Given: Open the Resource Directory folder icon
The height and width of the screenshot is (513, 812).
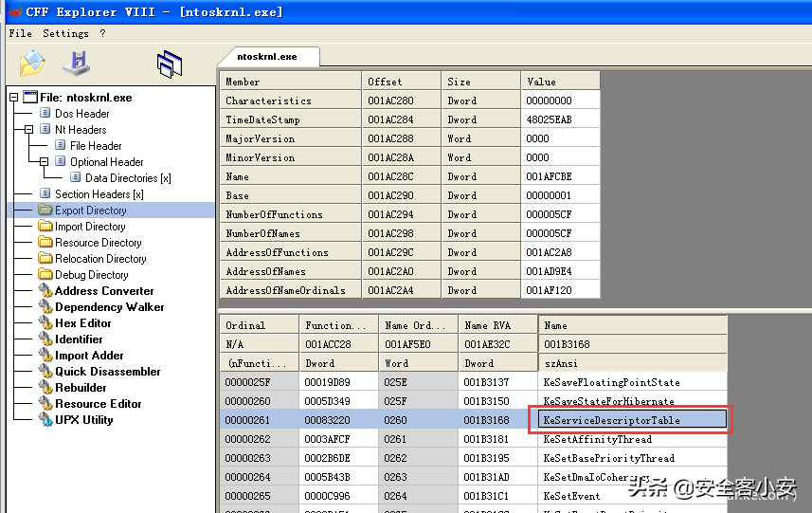Looking at the screenshot, I should 45,242.
